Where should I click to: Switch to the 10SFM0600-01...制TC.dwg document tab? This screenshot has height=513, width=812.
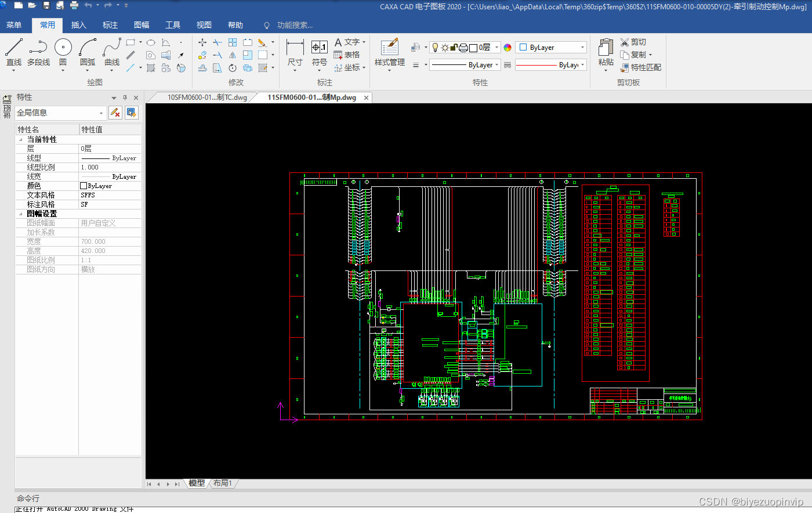tap(207, 97)
